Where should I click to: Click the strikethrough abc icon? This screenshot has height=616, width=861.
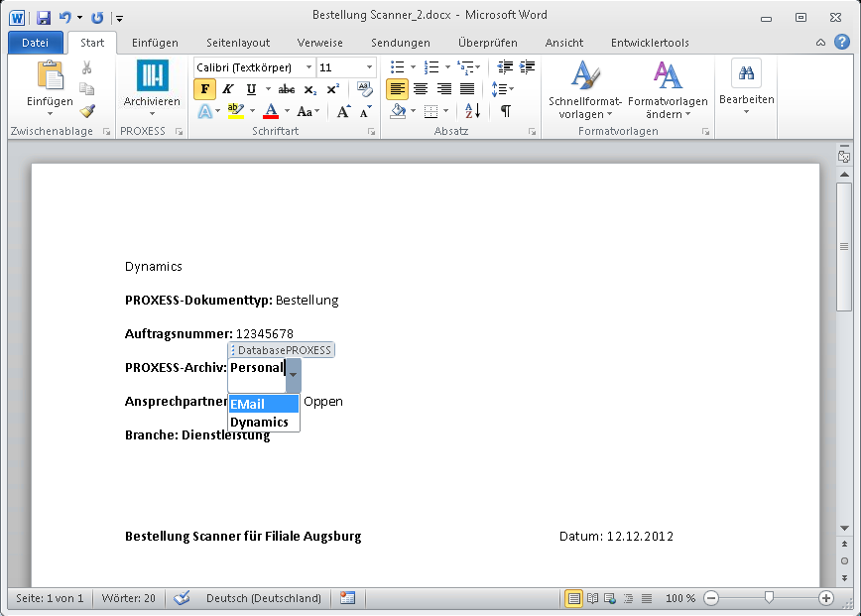(286, 89)
